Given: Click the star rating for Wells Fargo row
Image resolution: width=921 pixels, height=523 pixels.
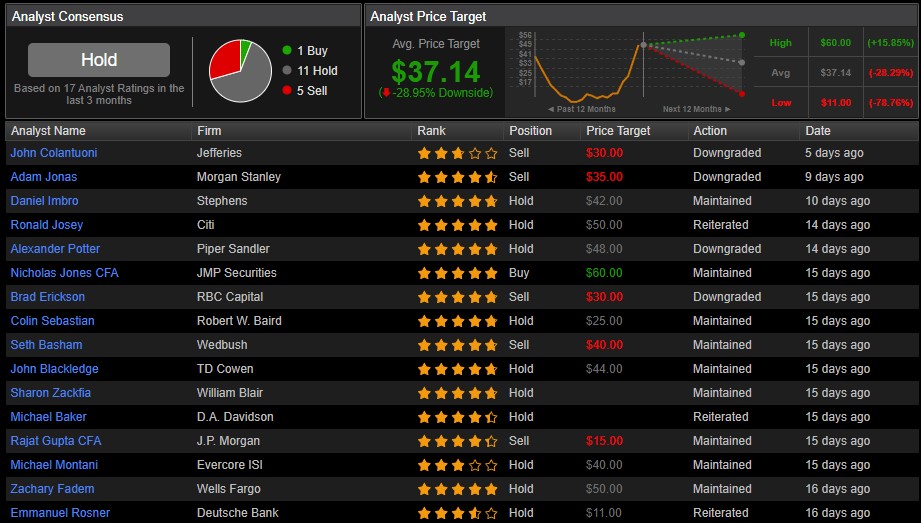Looking at the screenshot, I should 458,490.
